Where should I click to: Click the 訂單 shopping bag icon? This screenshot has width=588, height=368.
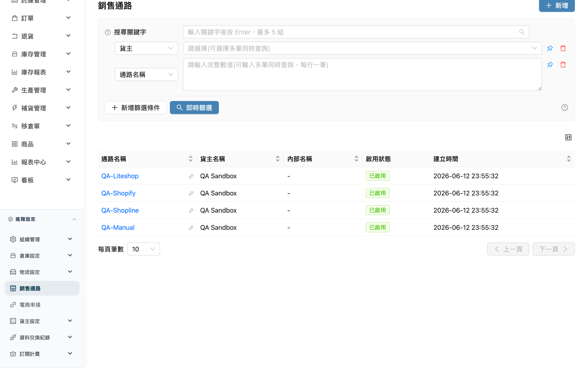click(x=14, y=18)
